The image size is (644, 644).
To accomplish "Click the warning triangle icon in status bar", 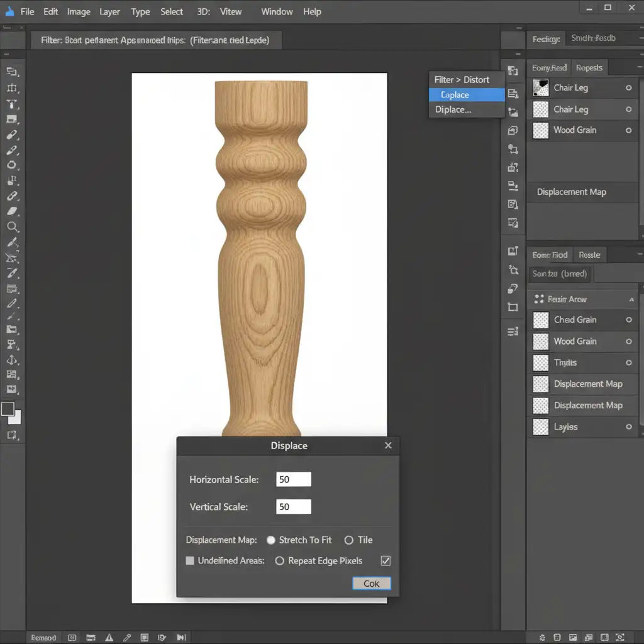I will (x=109, y=637).
